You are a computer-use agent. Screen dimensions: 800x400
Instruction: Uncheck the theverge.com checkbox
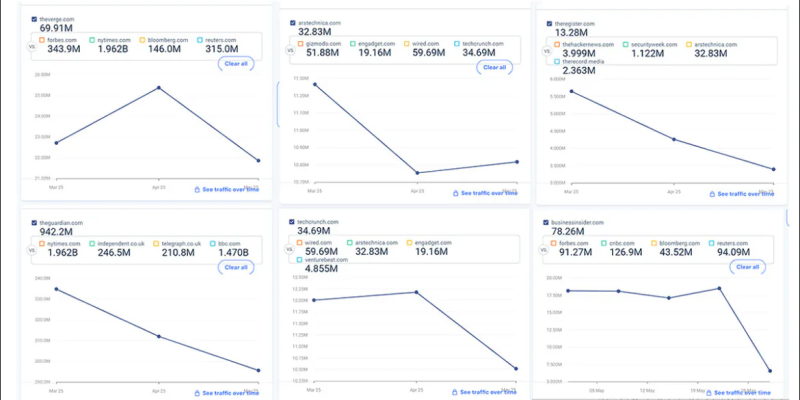[x=35, y=19]
